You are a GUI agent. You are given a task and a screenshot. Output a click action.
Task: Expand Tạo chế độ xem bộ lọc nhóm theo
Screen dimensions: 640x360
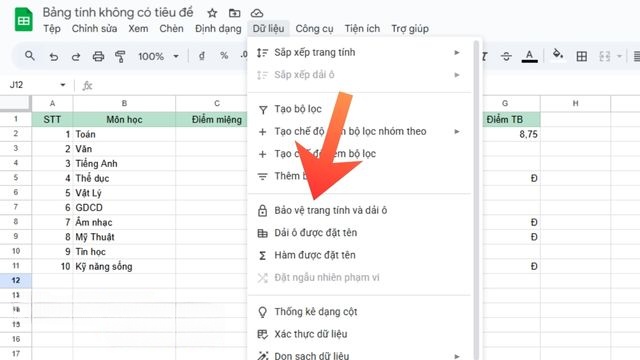[x=359, y=131]
